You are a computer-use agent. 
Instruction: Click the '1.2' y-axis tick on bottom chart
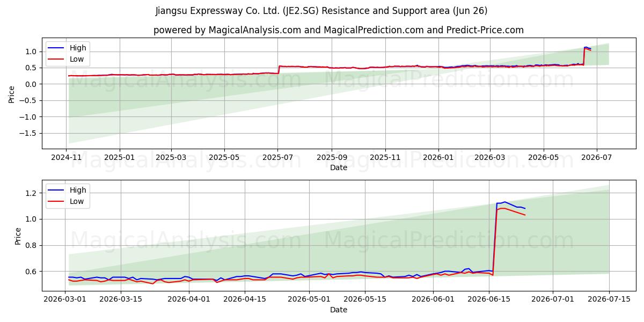click(31, 193)
